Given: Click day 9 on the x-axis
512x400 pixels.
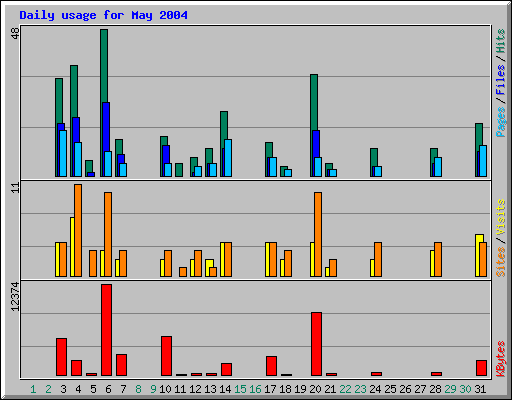Looking at the screenshot, I should coord(153,389).
